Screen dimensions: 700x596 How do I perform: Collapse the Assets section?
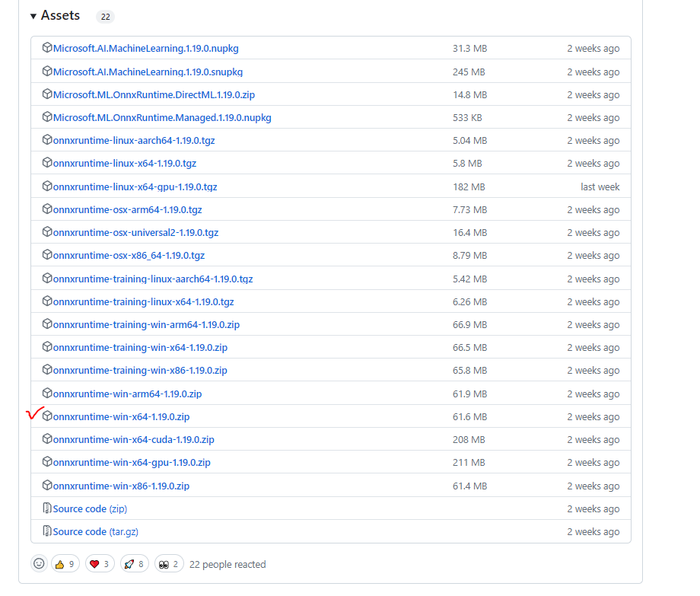tap(33, 16)
